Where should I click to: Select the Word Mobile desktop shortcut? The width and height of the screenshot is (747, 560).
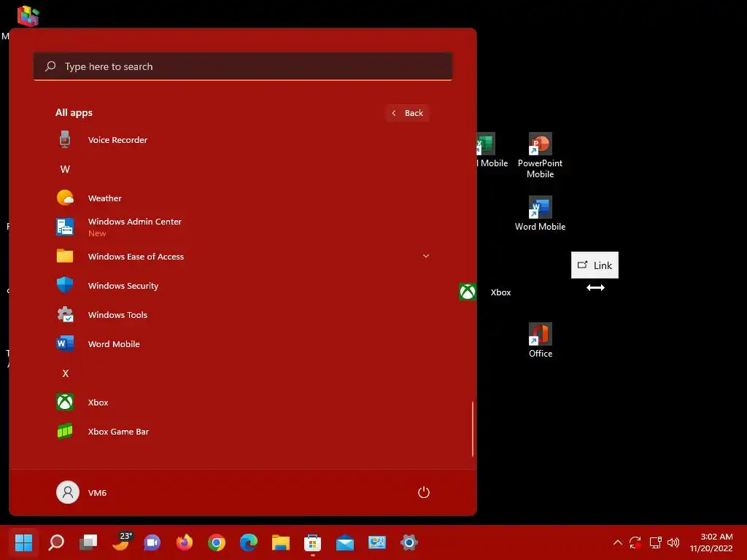[x=541, y=214]
